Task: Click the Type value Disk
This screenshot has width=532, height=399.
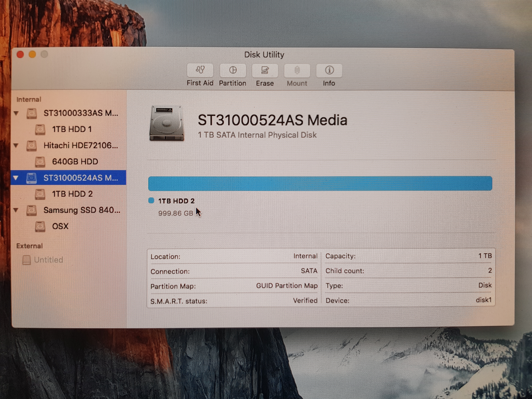Action: 485,285
